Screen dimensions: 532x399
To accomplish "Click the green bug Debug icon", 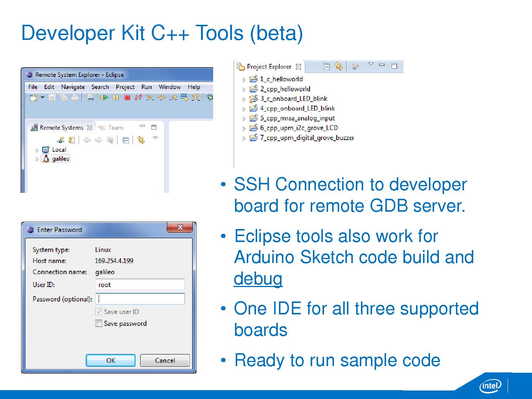I will pos(210,98).
